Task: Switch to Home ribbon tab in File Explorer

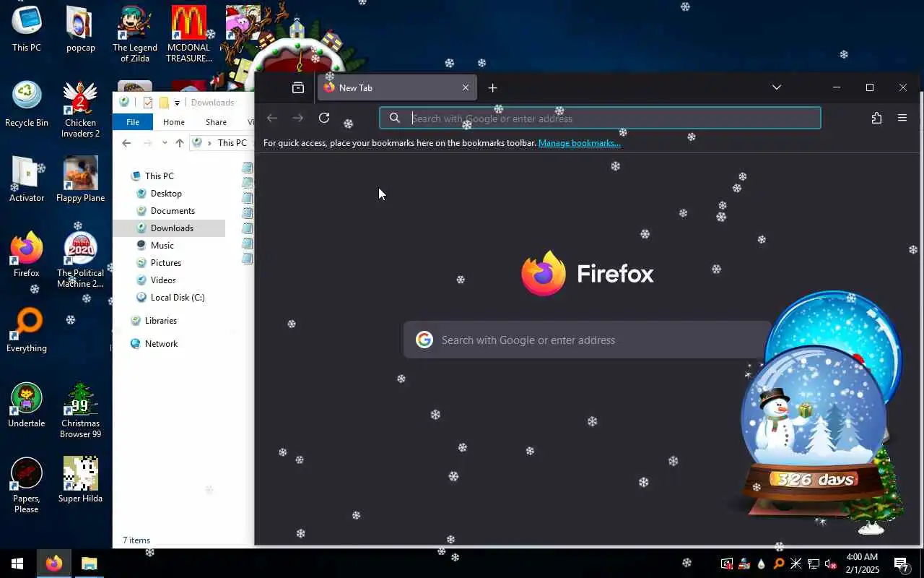Action: coord(174,122)
